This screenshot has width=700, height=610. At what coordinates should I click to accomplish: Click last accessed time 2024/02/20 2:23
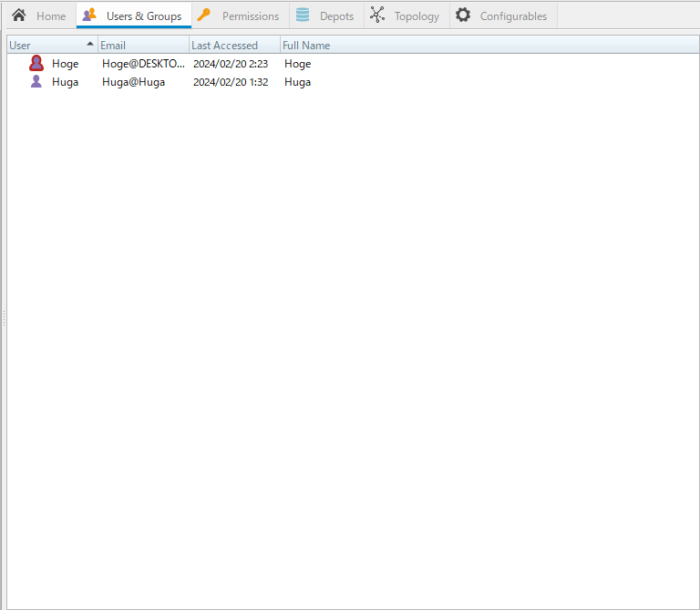(231, 64)
